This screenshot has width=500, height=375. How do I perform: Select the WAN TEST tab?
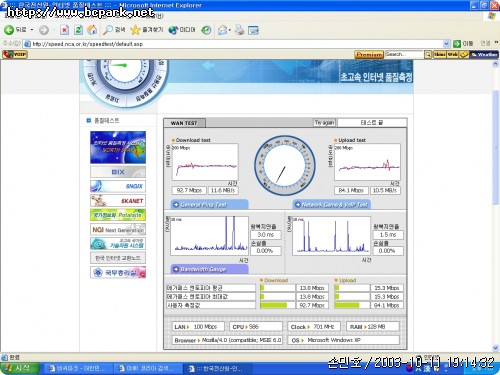point(184,123)
